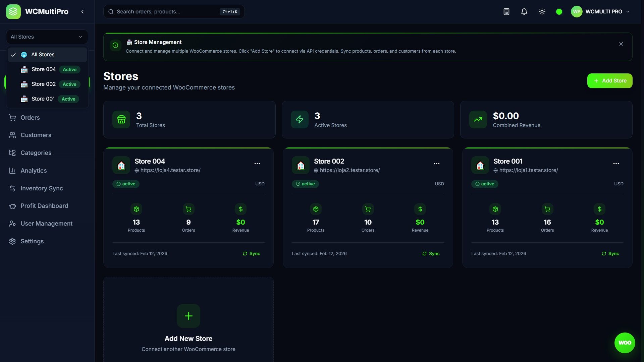This screenshot has height=362, width=644.
Task: Open Profit Dashboard from sidebar
Action: pyautogui.click(x=44, y=206)
